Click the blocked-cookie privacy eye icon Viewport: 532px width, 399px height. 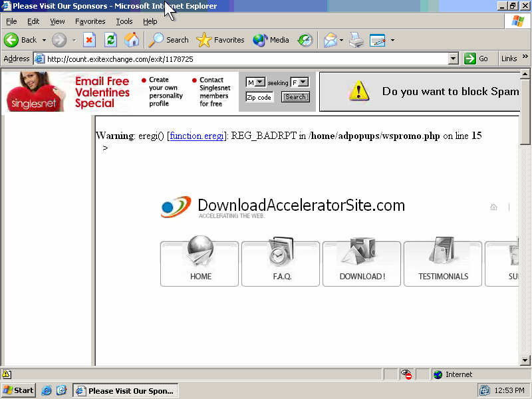(406, 374)
